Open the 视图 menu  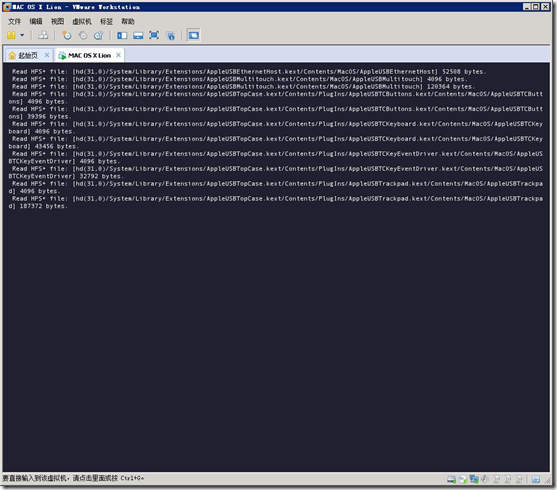tap(58, 21)
